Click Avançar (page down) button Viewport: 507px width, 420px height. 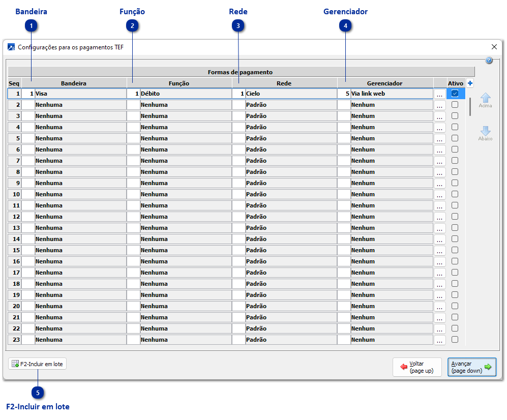471,367
